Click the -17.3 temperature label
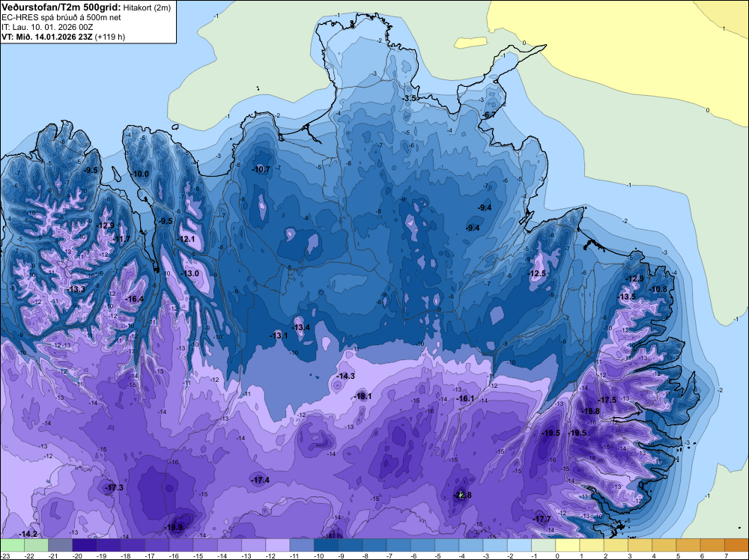Viewport: 749px width, 560px height. click(x=114, y=487)
